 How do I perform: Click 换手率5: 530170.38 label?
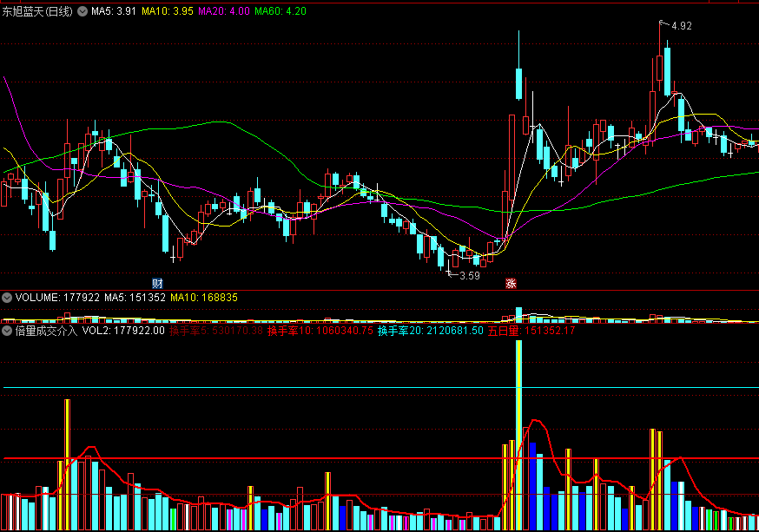point(216,331)
